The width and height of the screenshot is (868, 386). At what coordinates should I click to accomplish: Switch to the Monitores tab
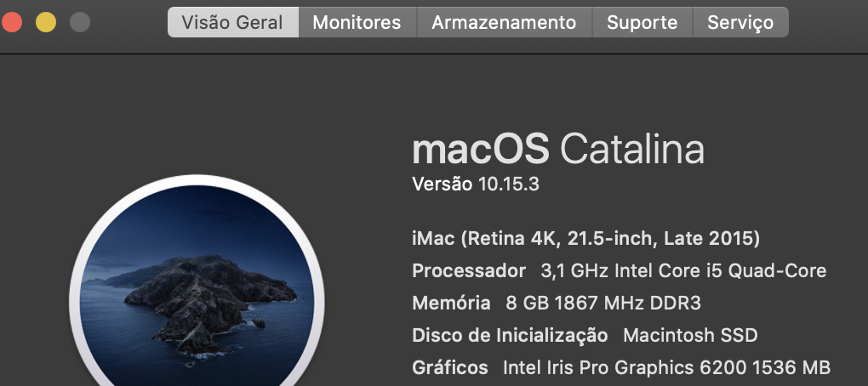click(x=357, y=22)
